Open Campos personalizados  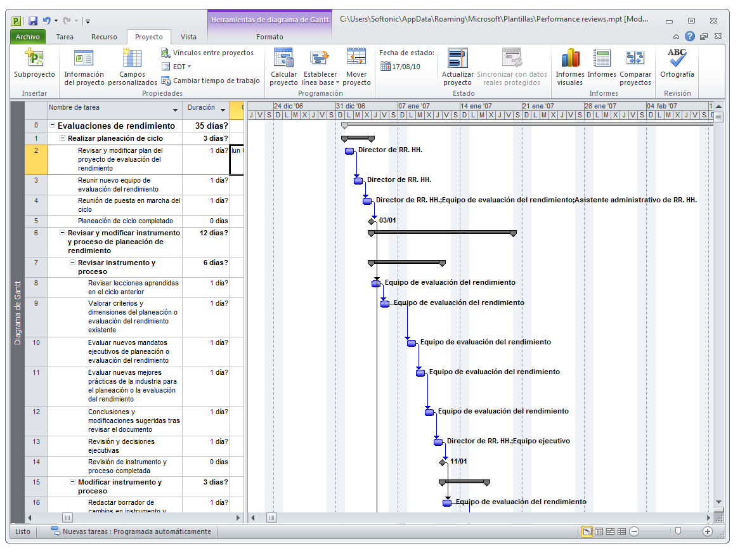pos(132,67)
